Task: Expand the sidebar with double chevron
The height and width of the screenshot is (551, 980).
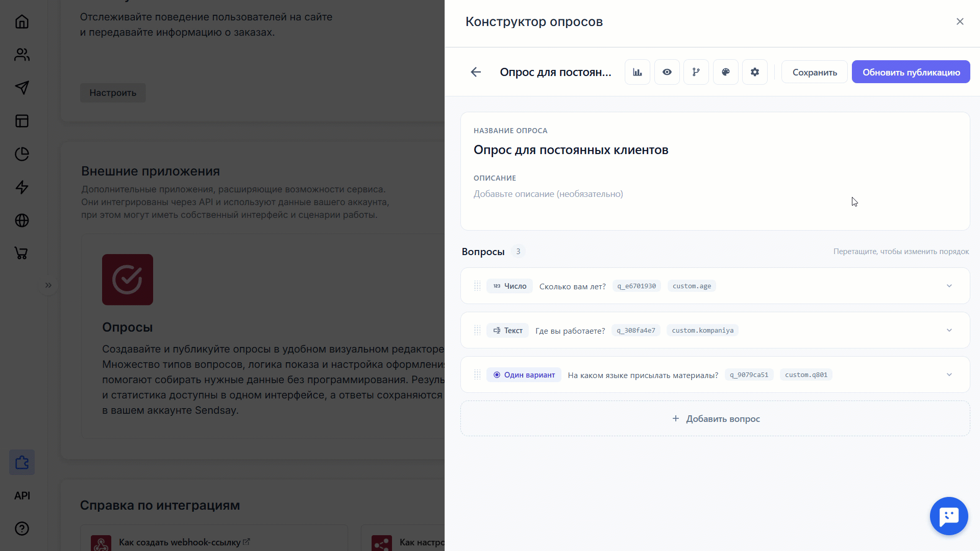Action: pos(48,285)
